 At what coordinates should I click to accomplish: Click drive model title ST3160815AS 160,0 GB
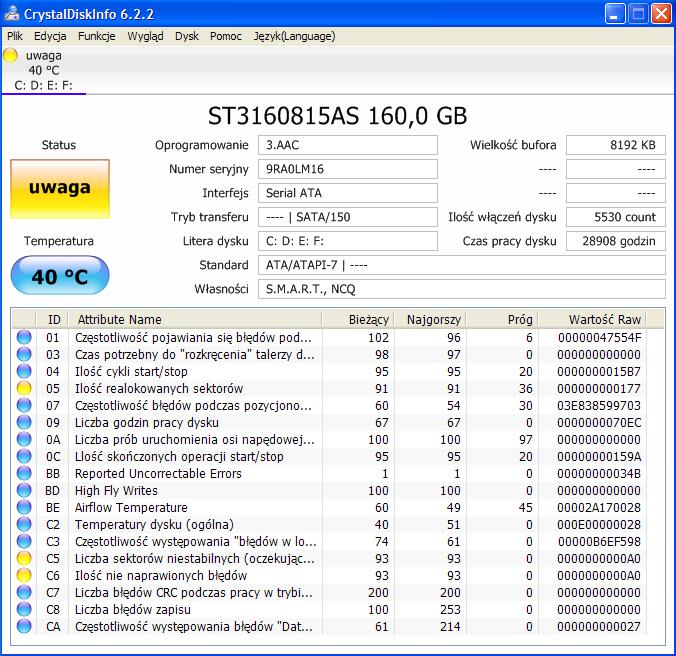338,116
